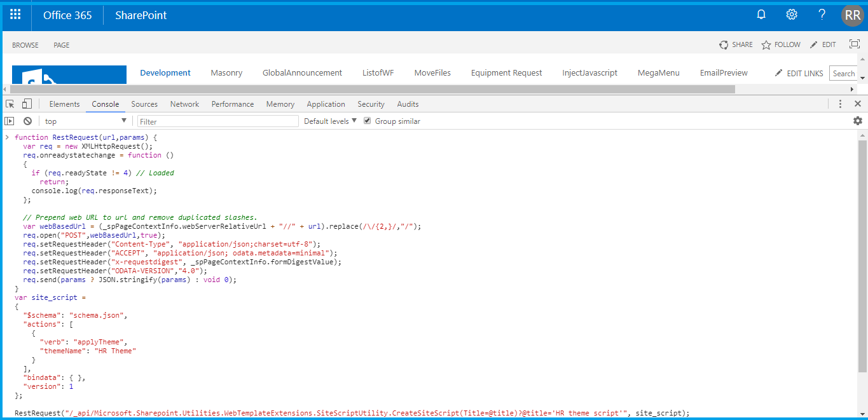Open the Development navigation link
The image size is (868, 420).
pos(165,73)
